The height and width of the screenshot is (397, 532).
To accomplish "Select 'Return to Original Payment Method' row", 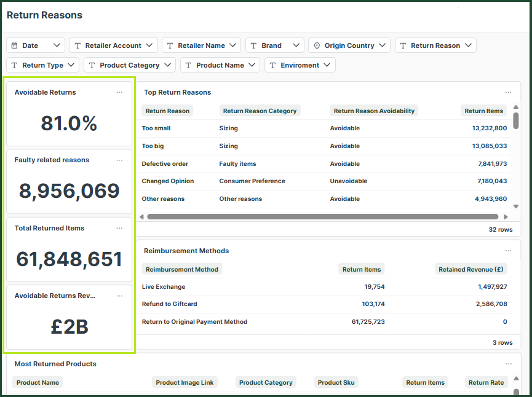I will 325,322.
